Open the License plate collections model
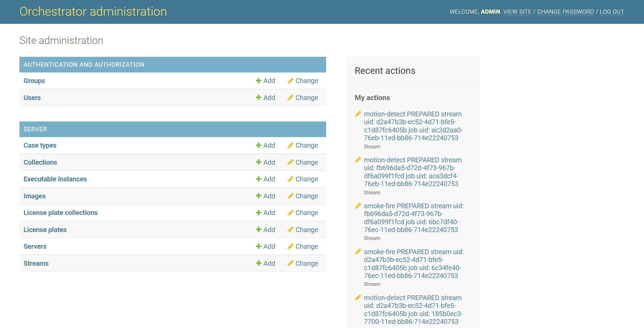Screen dimensions: 644x328 click(60, 213)
